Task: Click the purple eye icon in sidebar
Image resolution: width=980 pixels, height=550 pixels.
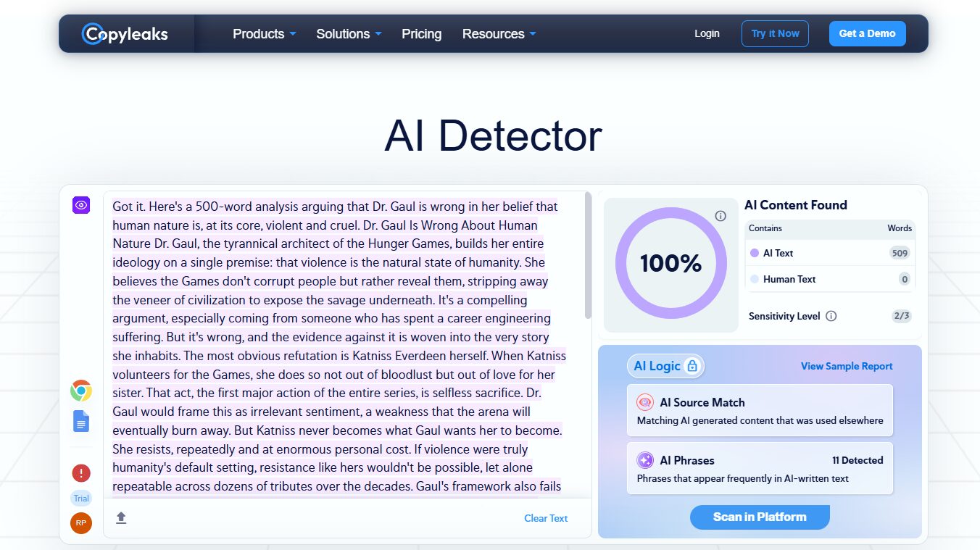Action: 81,205
